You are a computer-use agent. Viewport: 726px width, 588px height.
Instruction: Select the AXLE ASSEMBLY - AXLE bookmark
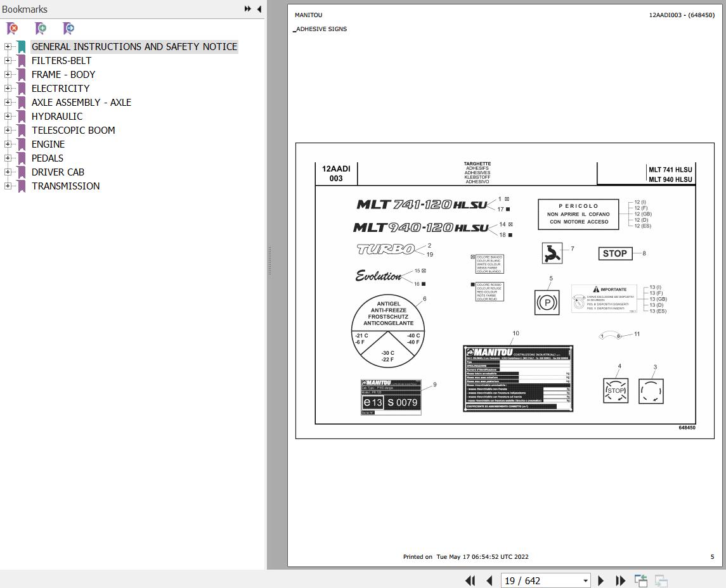coord(82,102)
